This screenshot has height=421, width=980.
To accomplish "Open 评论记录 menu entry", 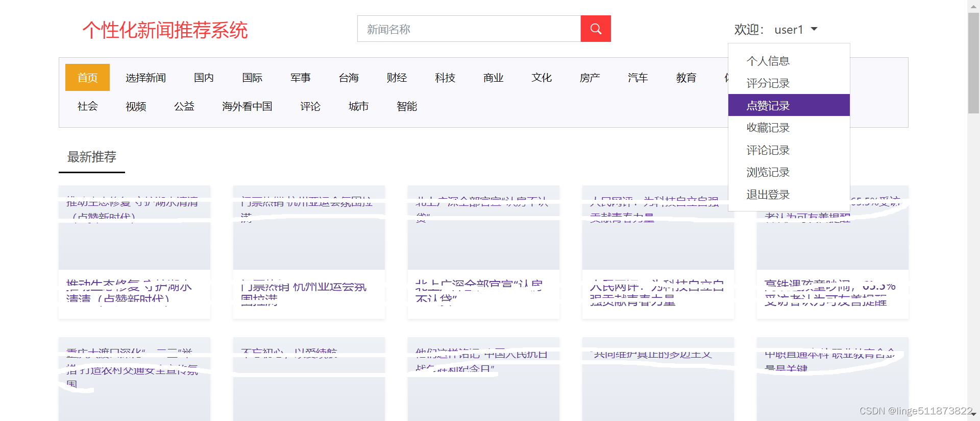I will pos(789,150).
